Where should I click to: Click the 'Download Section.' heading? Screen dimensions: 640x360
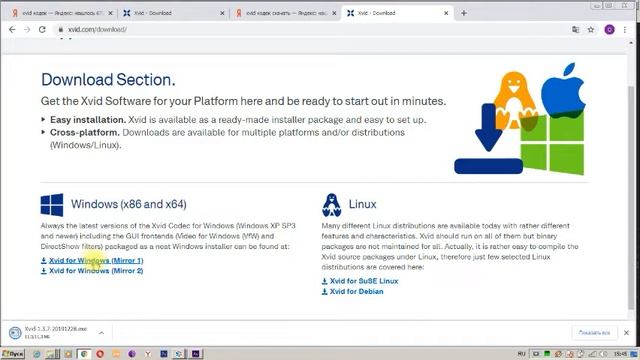tap(108, 80)
